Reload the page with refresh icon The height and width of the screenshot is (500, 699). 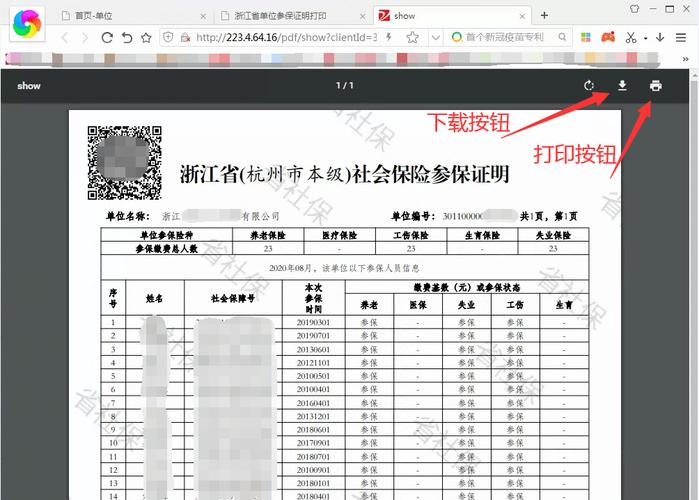coord(107,38)
